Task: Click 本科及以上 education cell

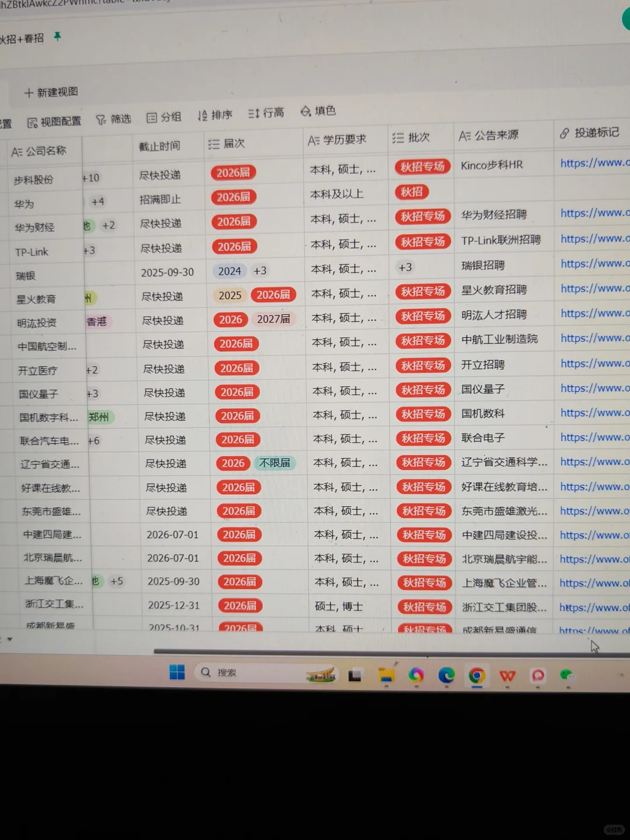Action: coord(337,194)
